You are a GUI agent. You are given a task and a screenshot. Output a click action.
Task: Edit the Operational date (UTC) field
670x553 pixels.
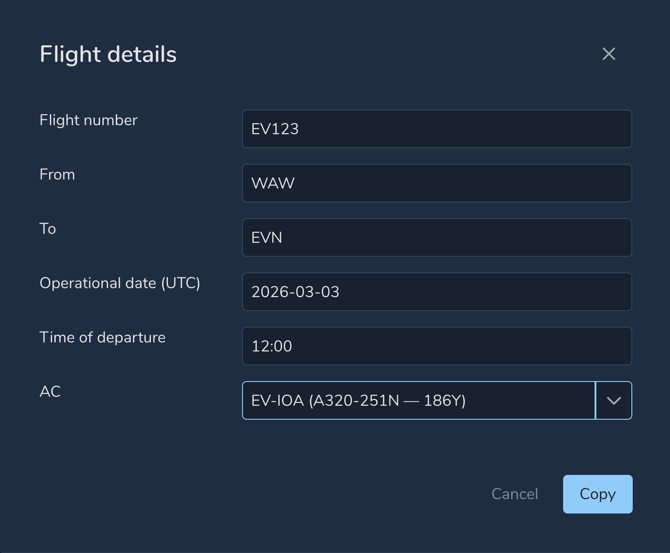436,292
